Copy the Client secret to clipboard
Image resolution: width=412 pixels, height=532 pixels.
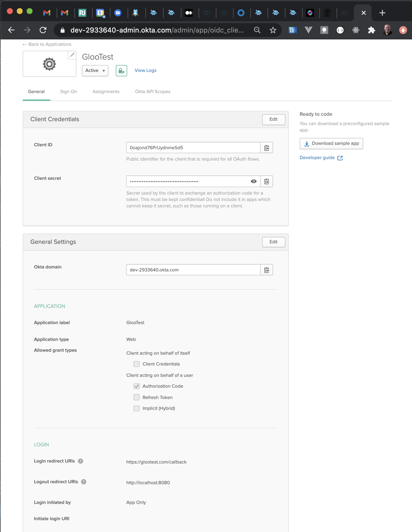tap(267, 182)
